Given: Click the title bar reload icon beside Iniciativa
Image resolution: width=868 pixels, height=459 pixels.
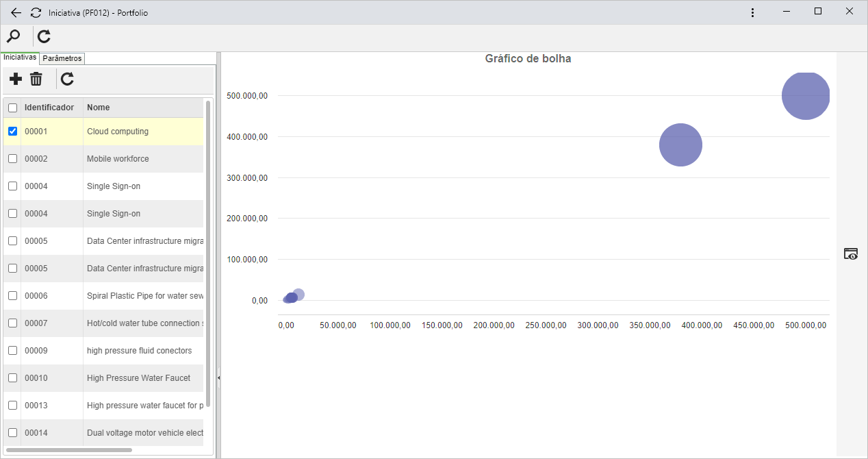Looking at the screenshot, I should 36,13.
